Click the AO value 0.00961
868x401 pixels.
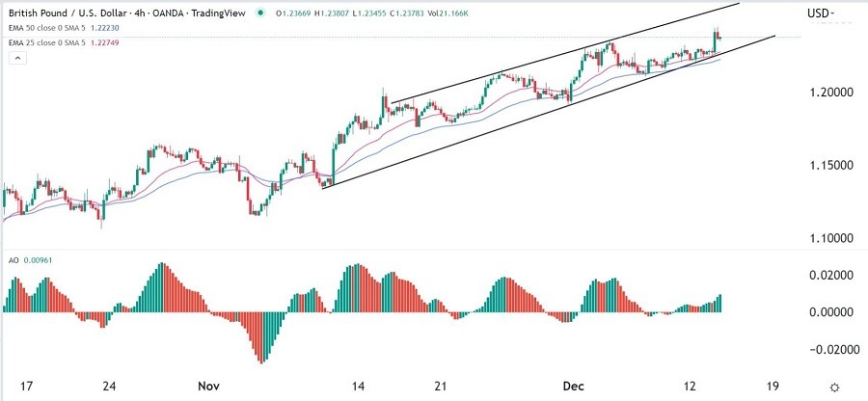[39, 260]
